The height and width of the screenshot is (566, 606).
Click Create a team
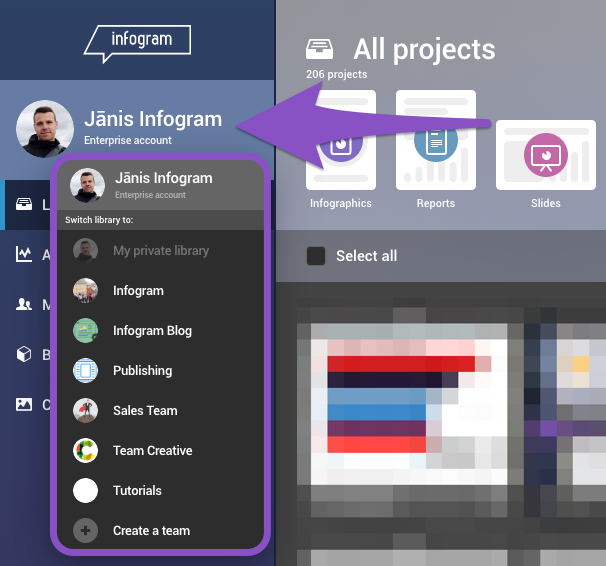point(160,530)
